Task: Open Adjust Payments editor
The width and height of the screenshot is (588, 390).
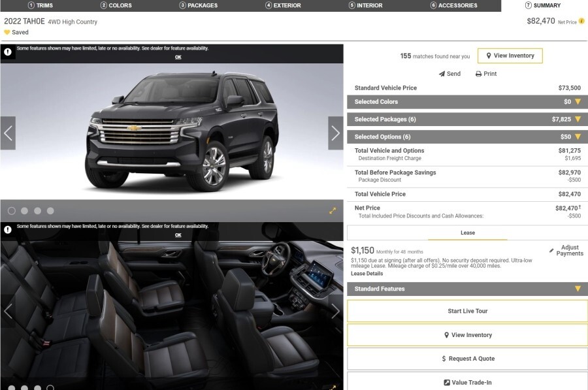Action: pos(566,250)
